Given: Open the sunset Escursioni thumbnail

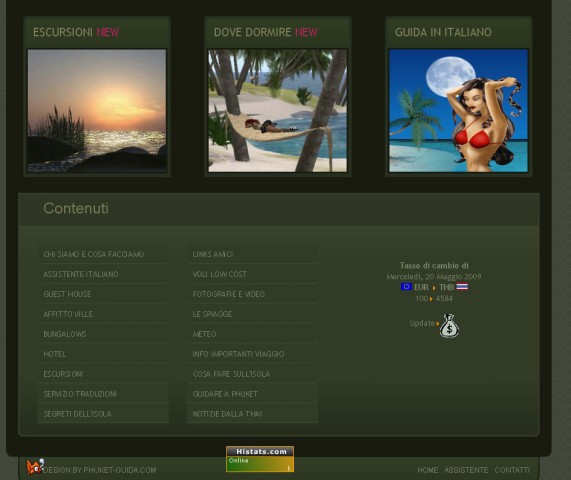Looking at the screenshot, I should tap(97, 111).
